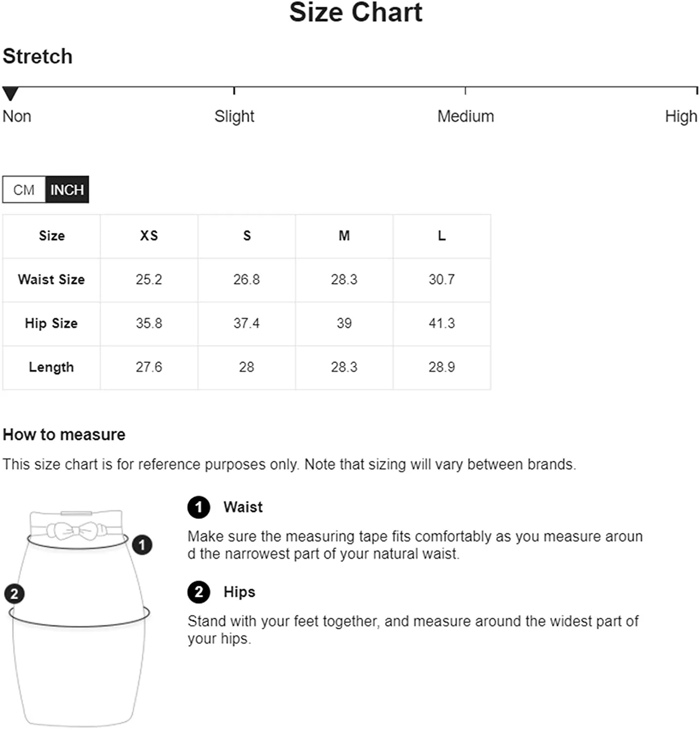Viewport: 700px width, 729px height.
Task: Select the Length row label
Action: coord(52,367)
